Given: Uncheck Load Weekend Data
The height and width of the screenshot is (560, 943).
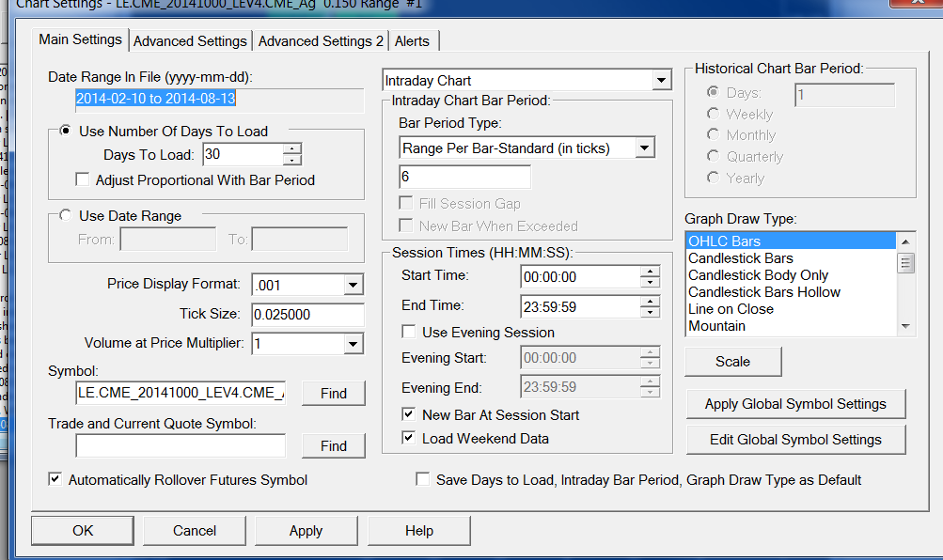Looking at the screenshot, I should [409, 438].
